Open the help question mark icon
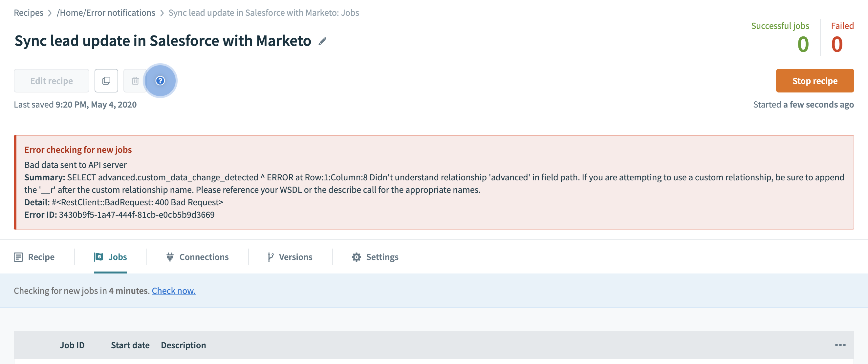 (x=160, y=81)
